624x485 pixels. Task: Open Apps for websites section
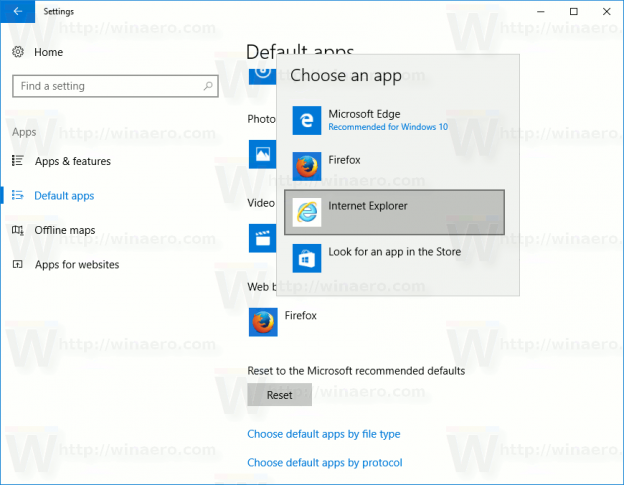[76, 265]
